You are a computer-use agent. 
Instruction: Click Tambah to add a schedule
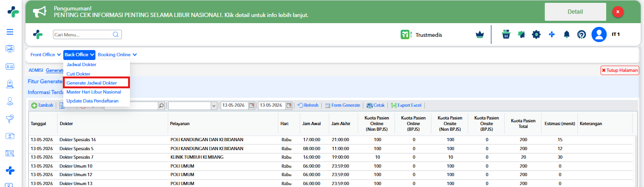click(42, 105)
